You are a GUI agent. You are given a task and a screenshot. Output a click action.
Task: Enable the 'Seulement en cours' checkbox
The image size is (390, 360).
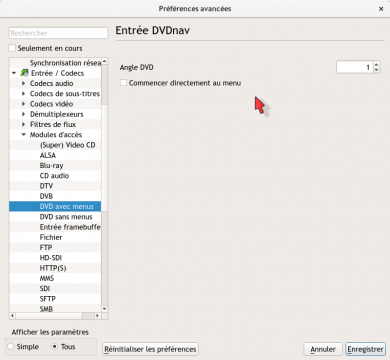point(12,48)
